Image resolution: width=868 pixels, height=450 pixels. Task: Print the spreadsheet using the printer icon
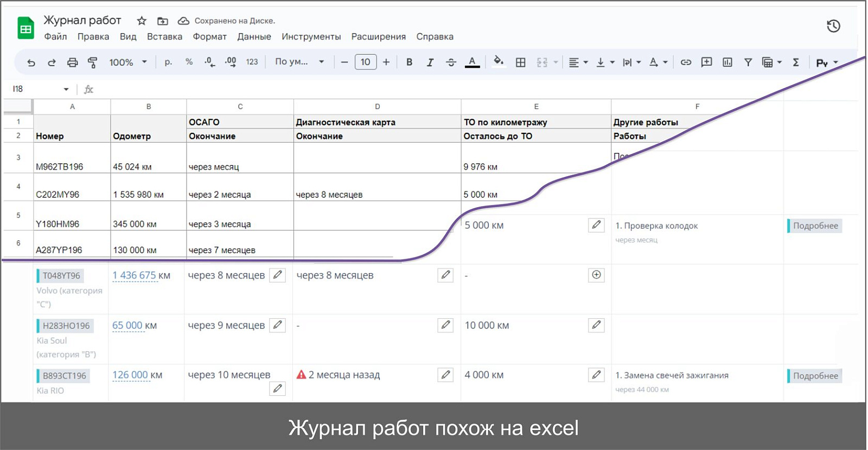tap(72, 62)
